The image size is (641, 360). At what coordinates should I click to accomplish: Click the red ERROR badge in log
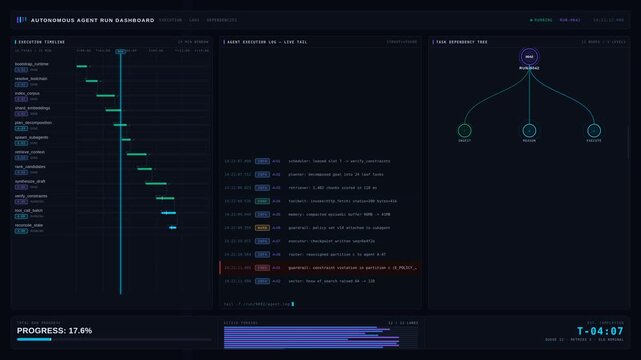coord(262,268)
